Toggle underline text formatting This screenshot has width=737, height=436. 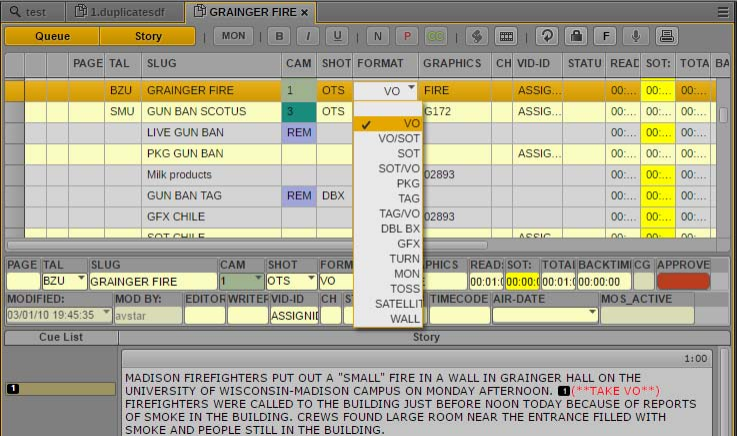pos(337,36)
